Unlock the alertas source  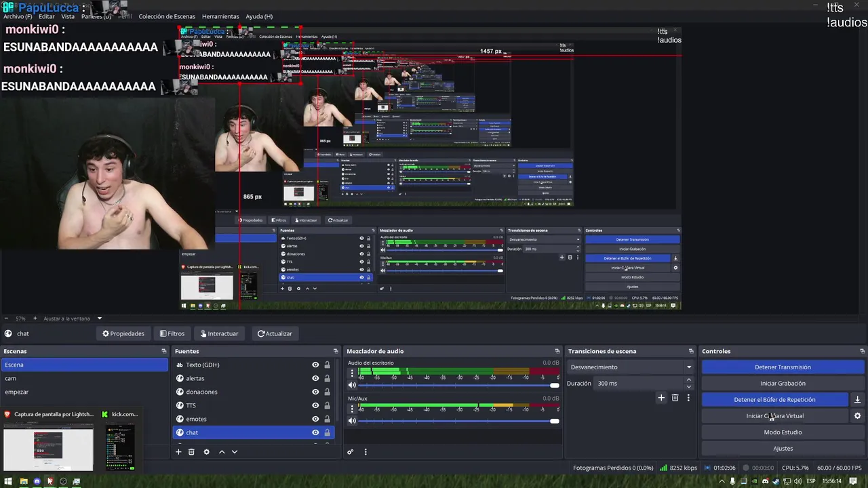coord(327,378)
